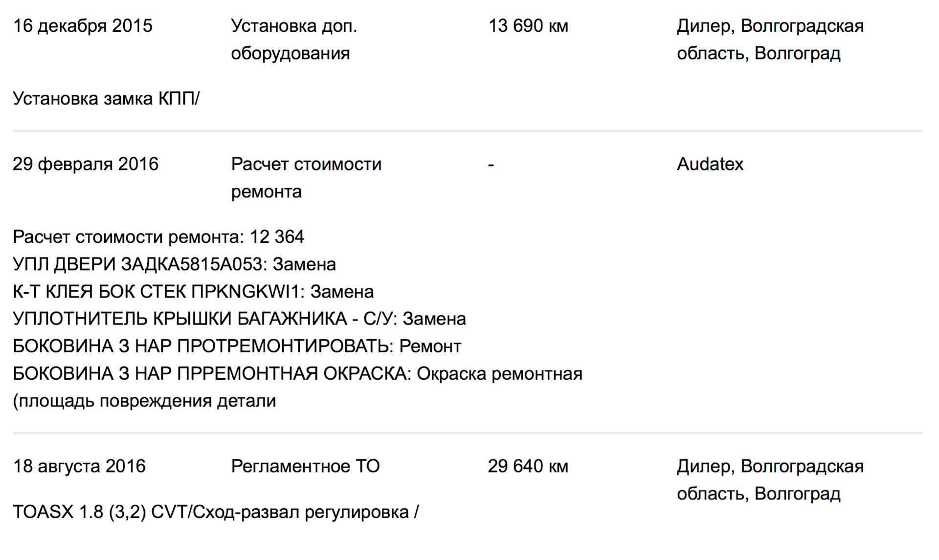This screenshot has width=939, height=560.
Task: Click the 29 640 км mileage value
Action: coord(528,466)
